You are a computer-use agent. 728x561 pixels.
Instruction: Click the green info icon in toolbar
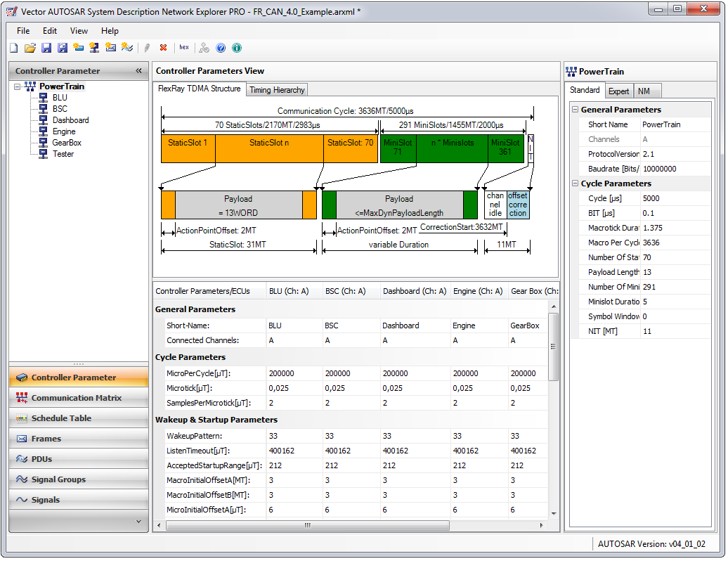(237, 48)
